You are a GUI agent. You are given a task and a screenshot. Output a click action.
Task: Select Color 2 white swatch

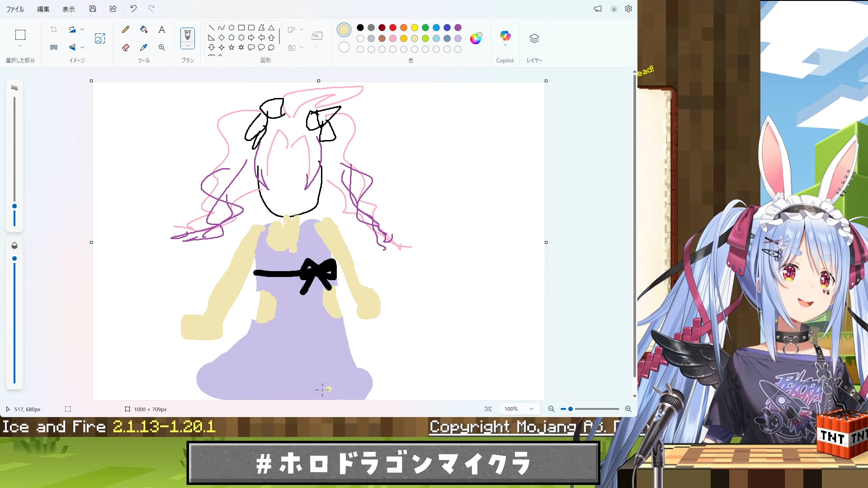(344, 47)
